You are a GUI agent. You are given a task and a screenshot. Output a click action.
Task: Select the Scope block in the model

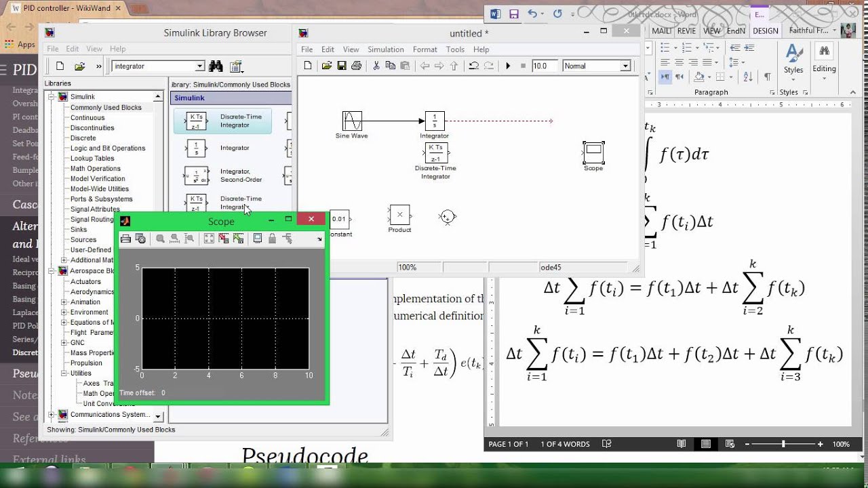593,152
